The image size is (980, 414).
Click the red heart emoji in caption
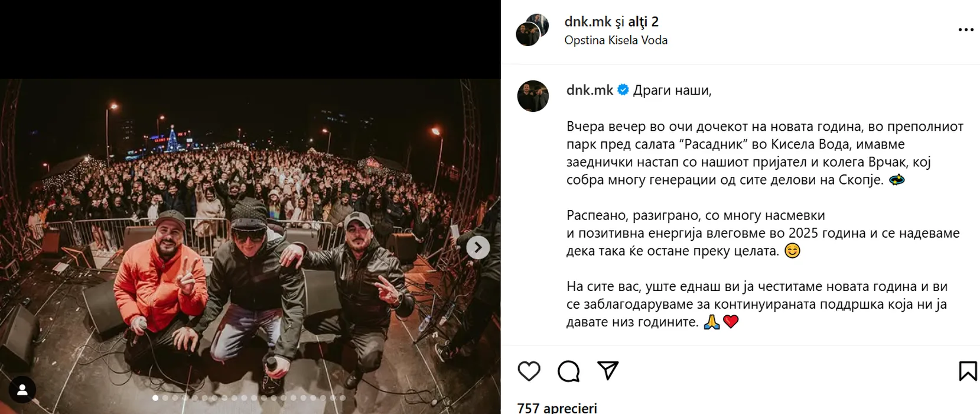pos(731,322)
